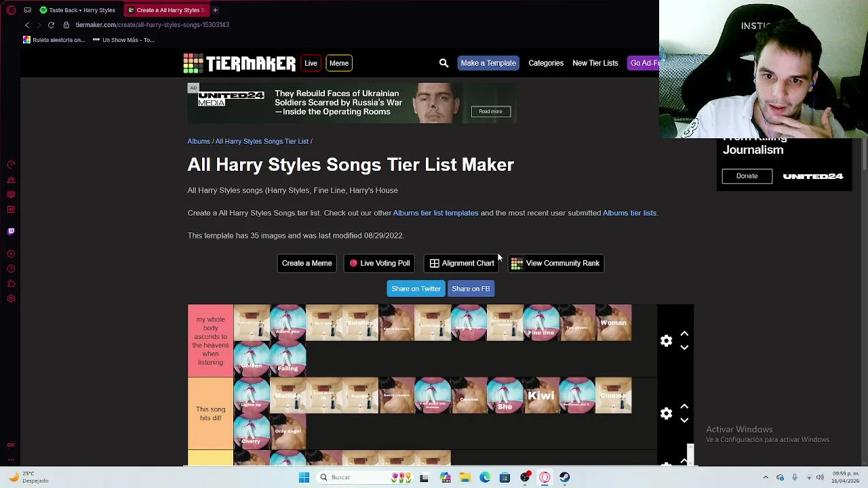Select the Fine line song tile
The height and width of the screenshot is (488, 868).
click(x=541, y=323)
